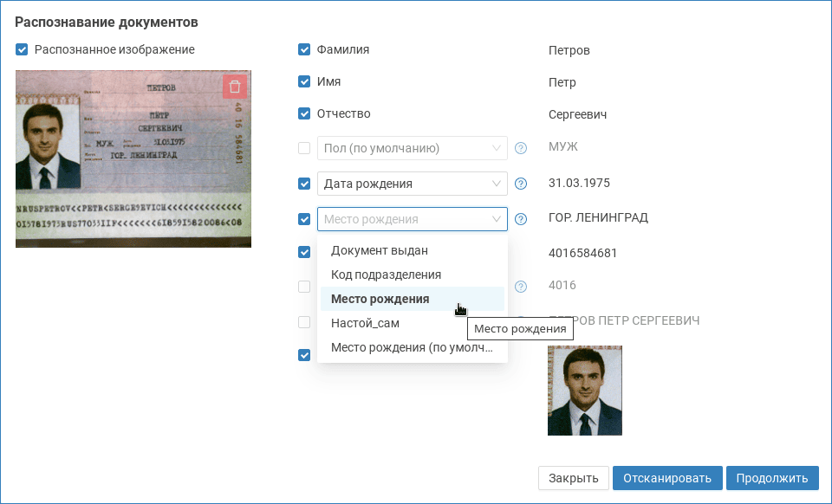Click the extracted portrait photo thumbnail
832x504 pixels.
pyautogui.click(x=585, y=391)
